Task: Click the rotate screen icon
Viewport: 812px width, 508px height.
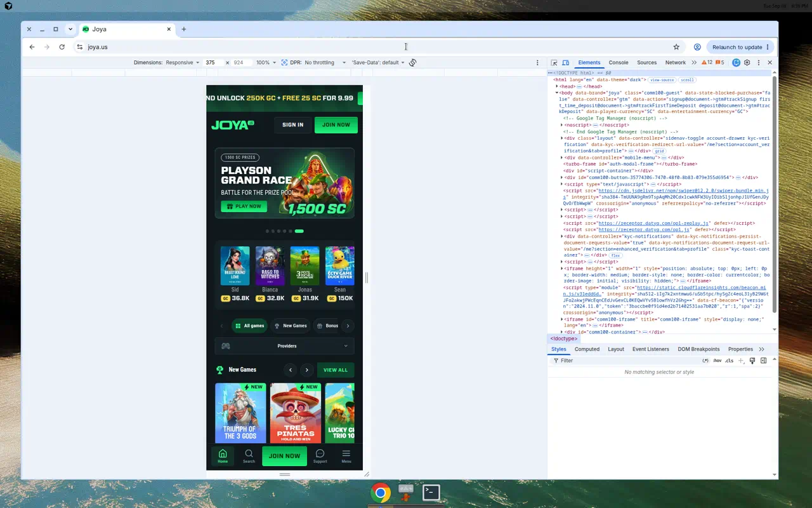Action: click(x=412, y=63)
